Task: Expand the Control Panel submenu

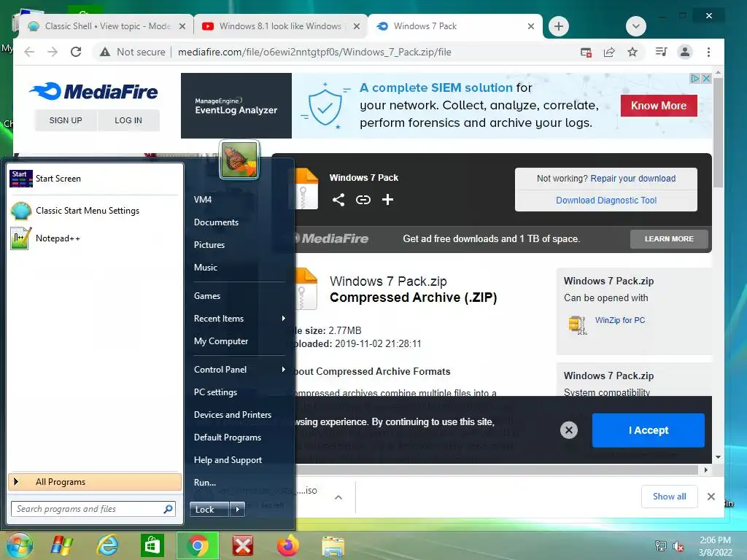Action: pyautogui.click(x=239, y=370)
